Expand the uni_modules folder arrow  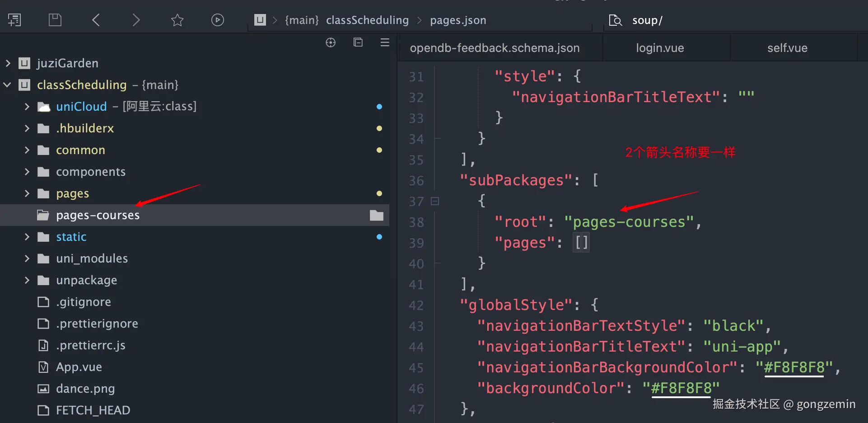tap(27, 258)
